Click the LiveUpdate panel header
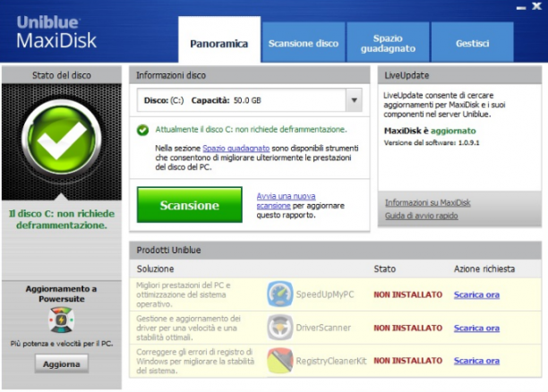Screen dimensions: 548x392 tap(459, 75)
